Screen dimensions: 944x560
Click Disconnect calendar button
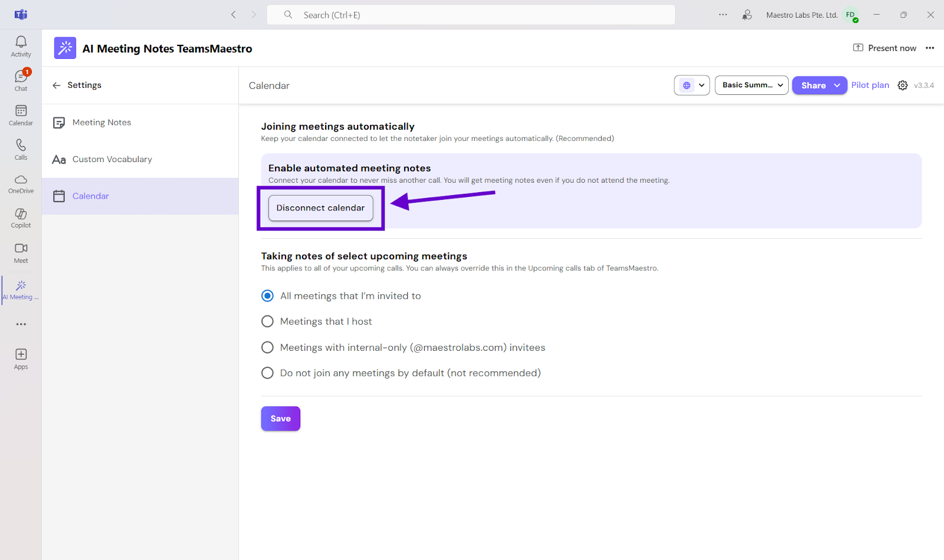pyautogui.click(x=321, y=208)
